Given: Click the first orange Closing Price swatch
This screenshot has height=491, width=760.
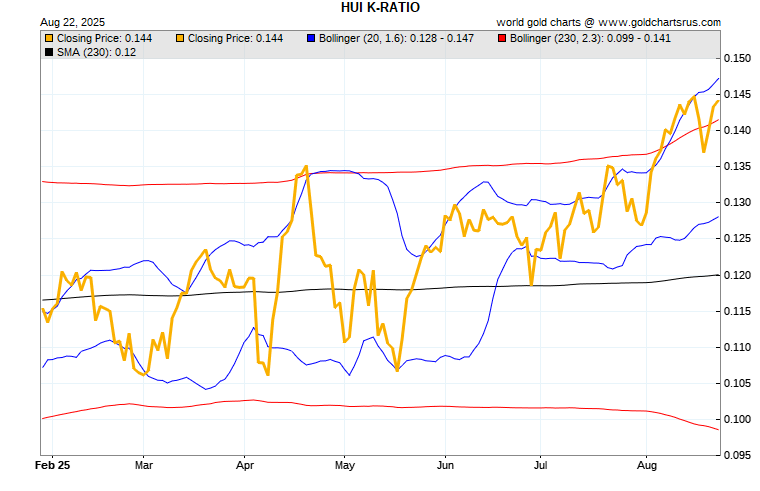Looking at the screenshot, I should (49, 38).
